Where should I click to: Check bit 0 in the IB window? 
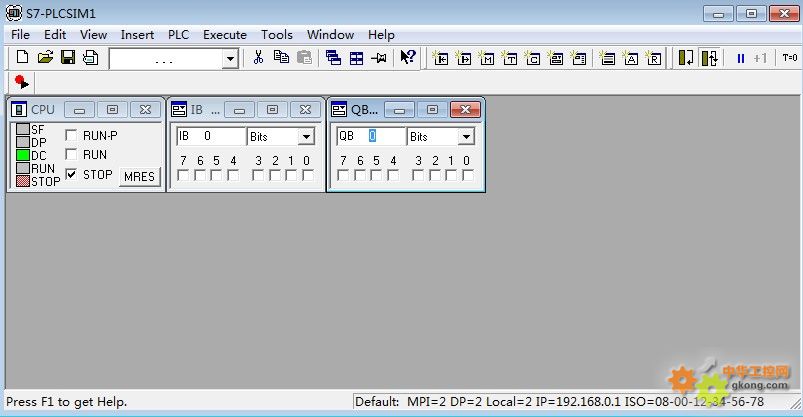pos(308,175)
